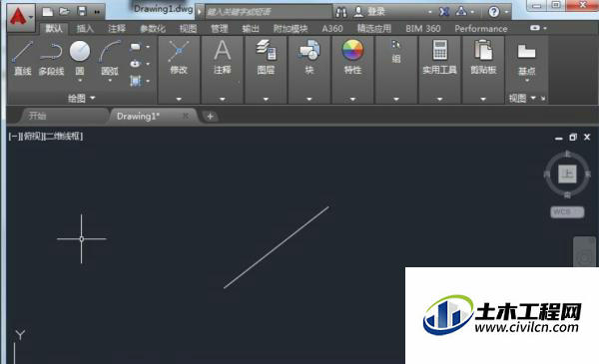Image resolution: width=599 pixels, height=364 pixels.
Task: Expand the Help menu dropdown arrow
Action: click(507, 12)
